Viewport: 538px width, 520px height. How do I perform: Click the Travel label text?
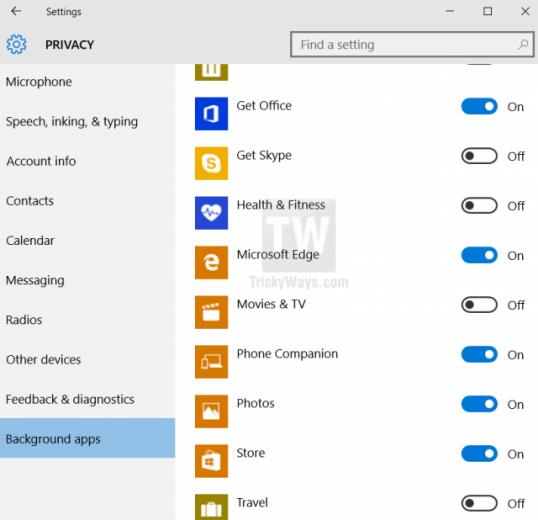[x=252, y=503]
